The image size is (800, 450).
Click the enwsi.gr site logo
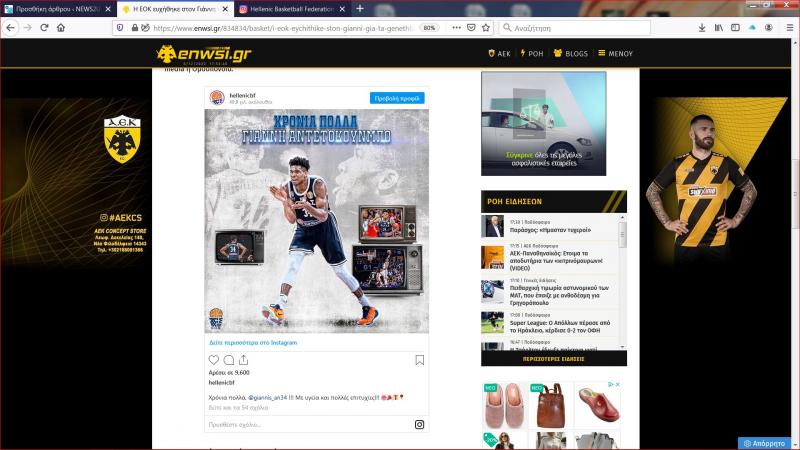[x=204, y=54]
